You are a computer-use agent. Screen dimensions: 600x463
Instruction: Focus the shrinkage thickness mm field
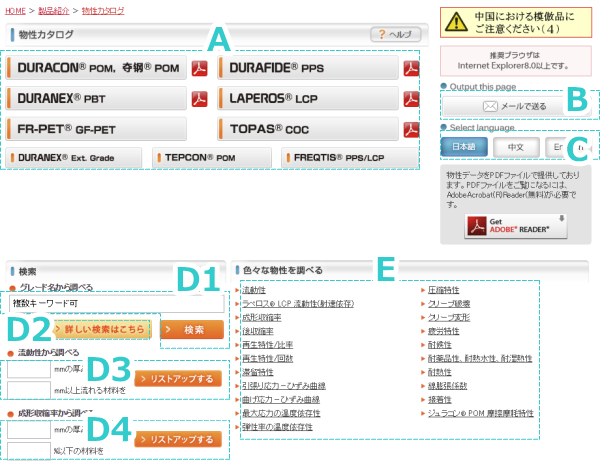pyautogui.click(x=29, y=430)
